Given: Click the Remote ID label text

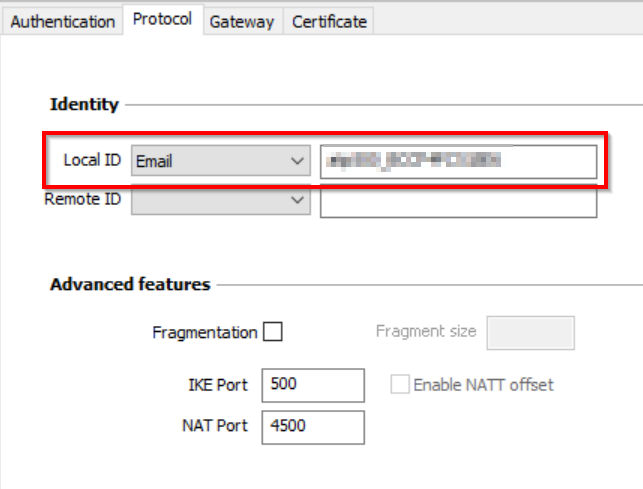Looking at the screenshot, I should [83, 200].
